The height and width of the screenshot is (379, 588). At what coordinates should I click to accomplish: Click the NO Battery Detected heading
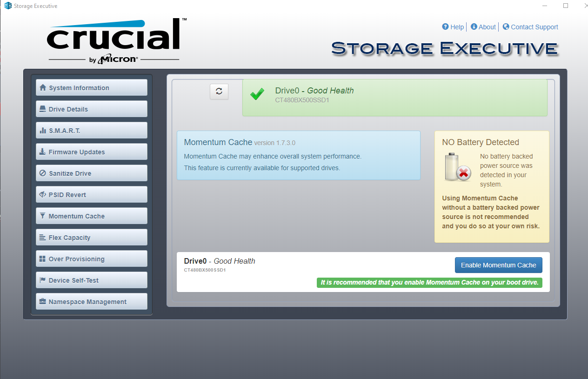[481, 142]
